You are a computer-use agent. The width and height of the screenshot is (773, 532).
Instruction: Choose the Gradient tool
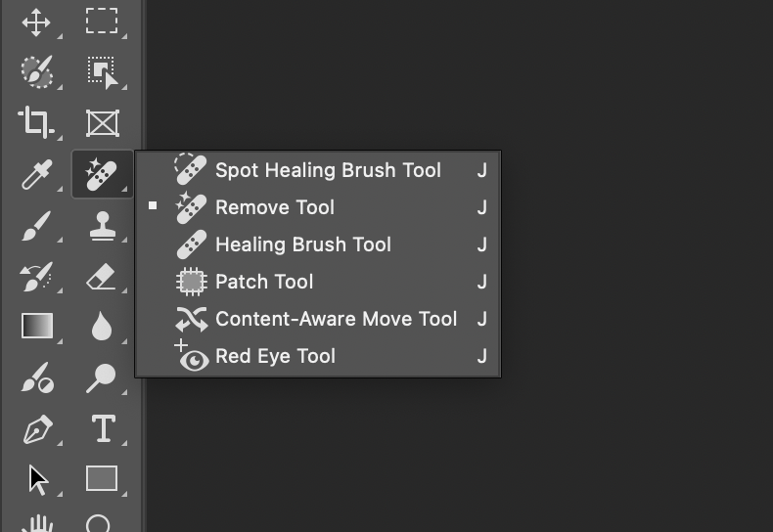(37, 326)
